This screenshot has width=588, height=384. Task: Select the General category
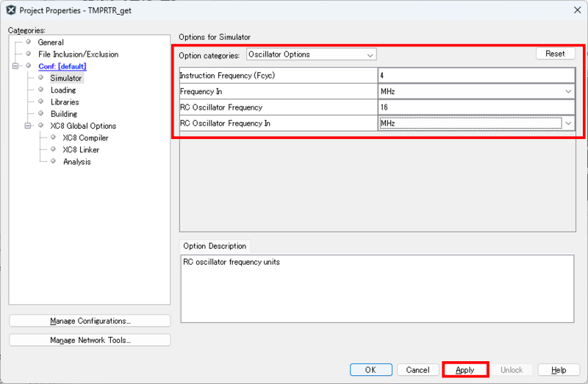[50, 42]
